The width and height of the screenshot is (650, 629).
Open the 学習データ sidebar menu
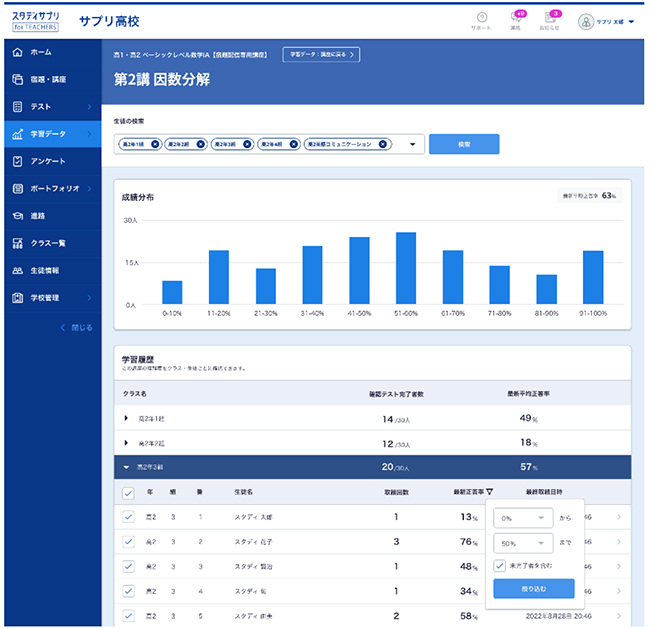[x=50, y=133]
